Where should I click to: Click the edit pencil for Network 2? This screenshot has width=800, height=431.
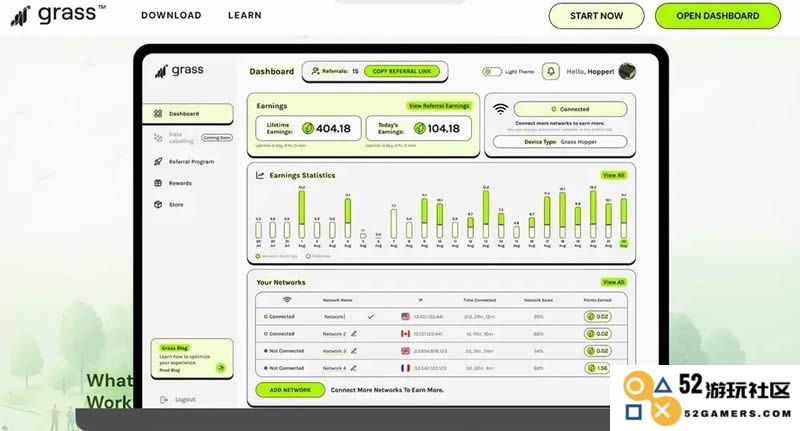(354, 334)
